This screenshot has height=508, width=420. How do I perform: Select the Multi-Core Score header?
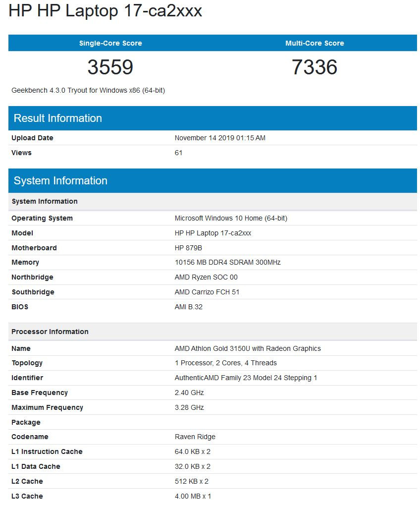315,43
